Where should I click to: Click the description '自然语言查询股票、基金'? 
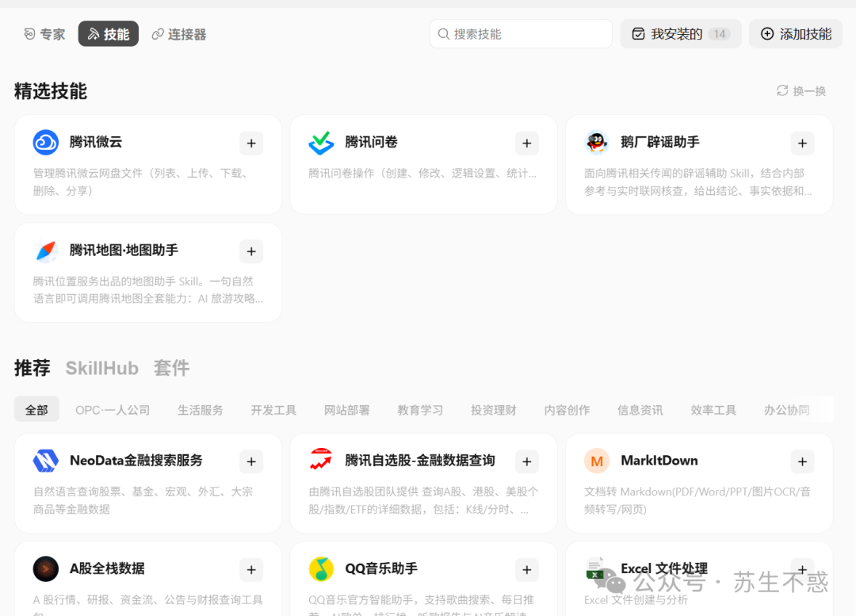pyautogui.click(x=143, y=500)
